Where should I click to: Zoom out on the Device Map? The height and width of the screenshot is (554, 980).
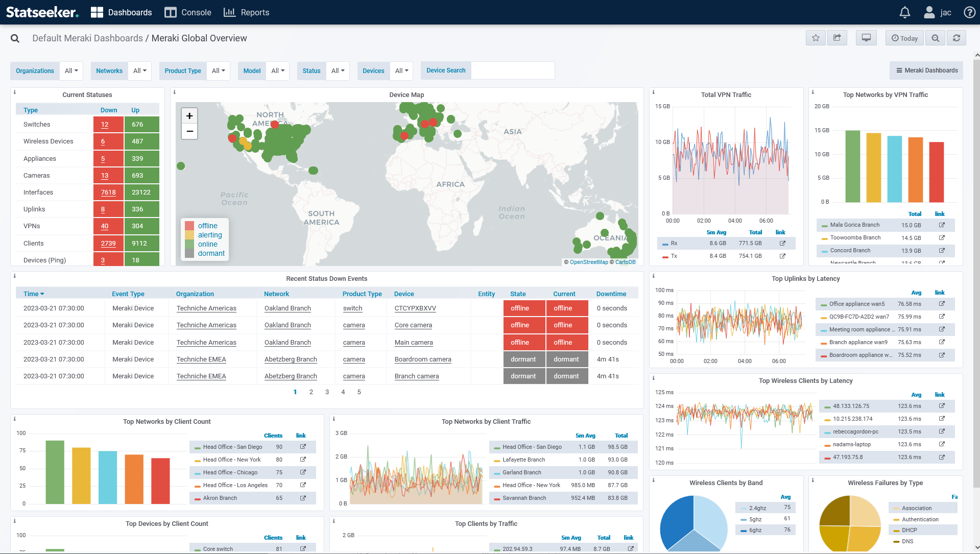coord(189,131)
